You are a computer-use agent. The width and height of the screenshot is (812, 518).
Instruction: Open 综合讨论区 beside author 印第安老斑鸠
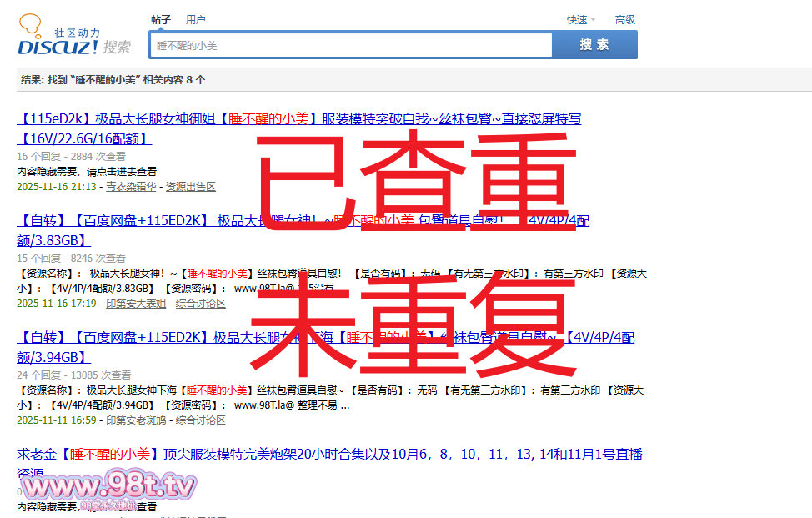coord(201,420)
